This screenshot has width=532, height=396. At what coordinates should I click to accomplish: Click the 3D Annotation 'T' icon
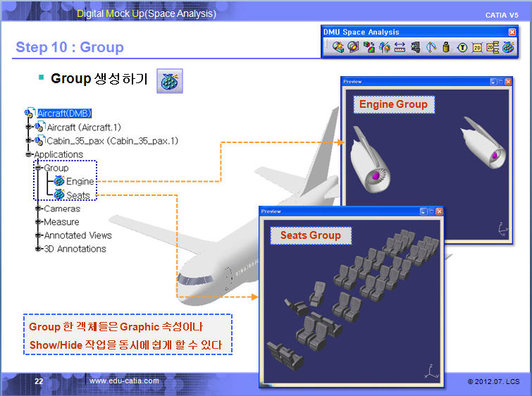point(462,47)
